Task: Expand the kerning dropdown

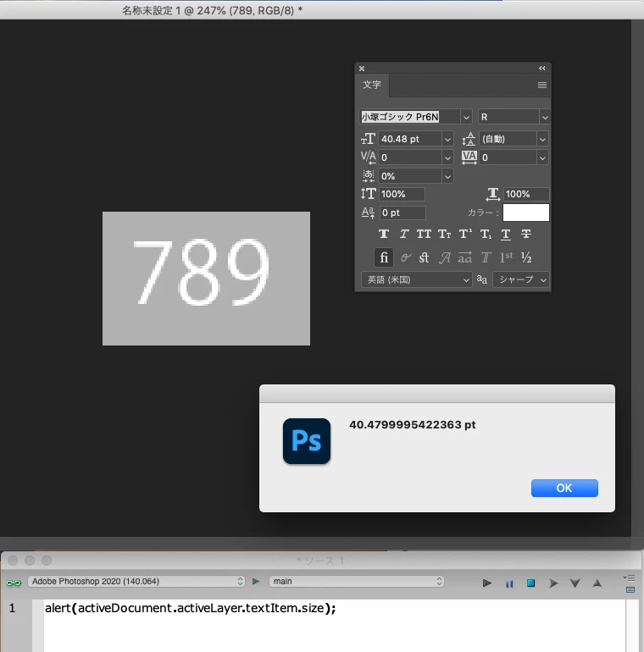Action: coord(447,157)
